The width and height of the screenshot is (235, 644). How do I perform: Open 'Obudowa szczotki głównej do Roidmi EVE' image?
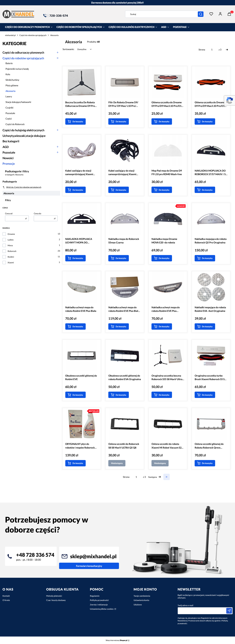(x=82, y=356)
